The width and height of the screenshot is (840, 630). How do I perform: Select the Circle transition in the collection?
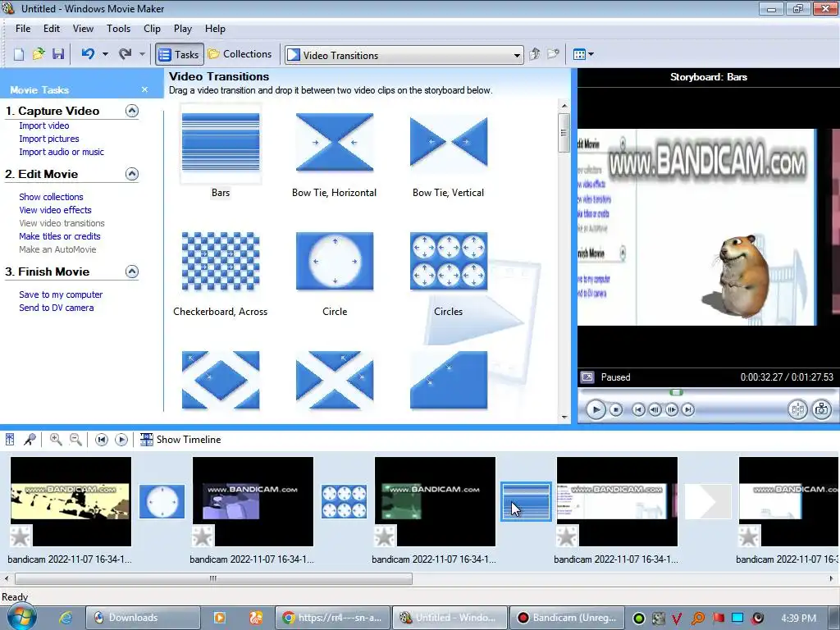point(335,262)
